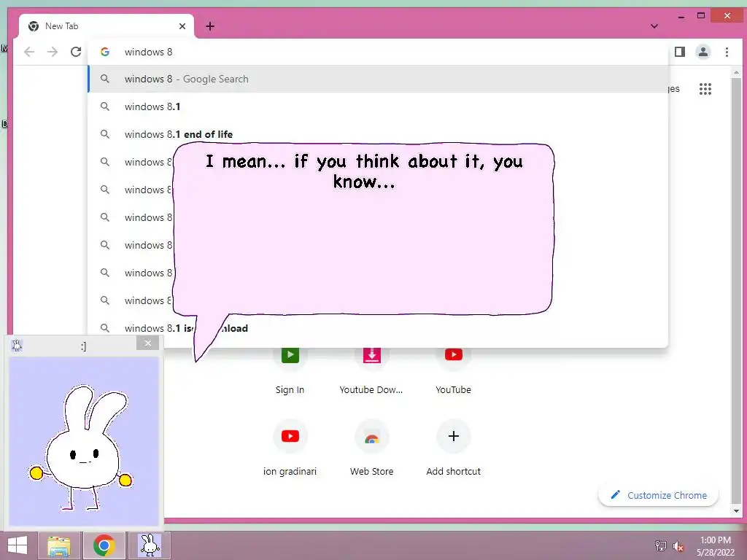Open the Web Store shortcut
The height and width of the screenshot is (560, 747).
(371, 448)
